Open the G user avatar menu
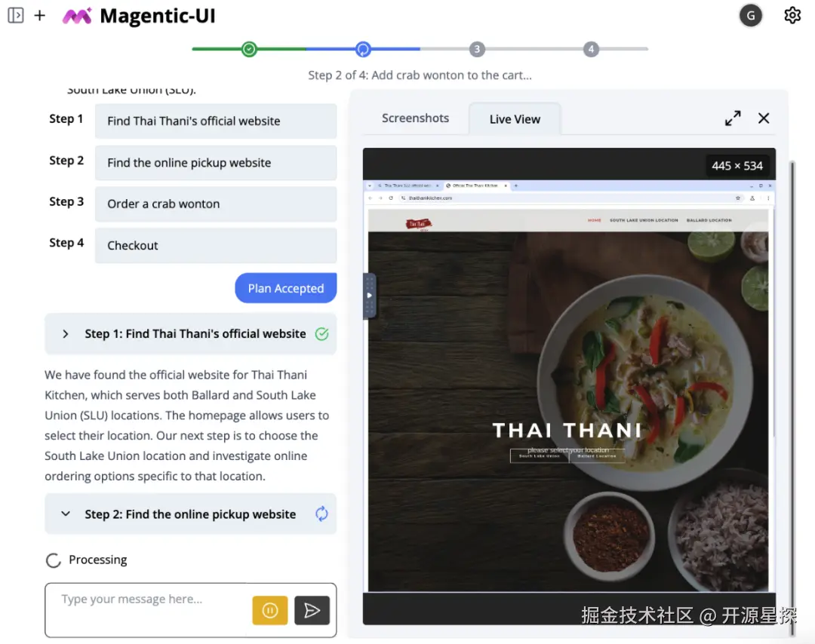Viewport: 815px width, 644px height. click(751, 16)
